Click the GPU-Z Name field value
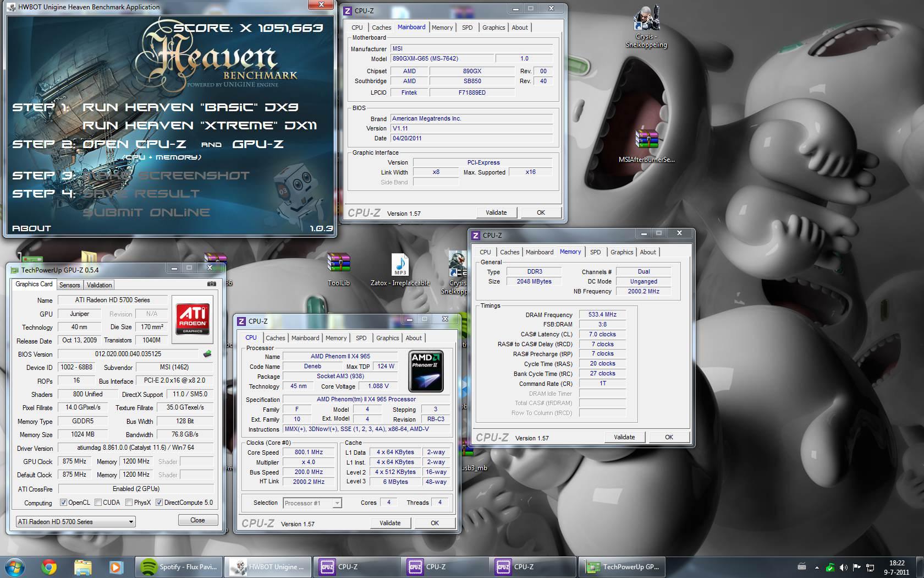924x578 pixels. click(112, 300)
